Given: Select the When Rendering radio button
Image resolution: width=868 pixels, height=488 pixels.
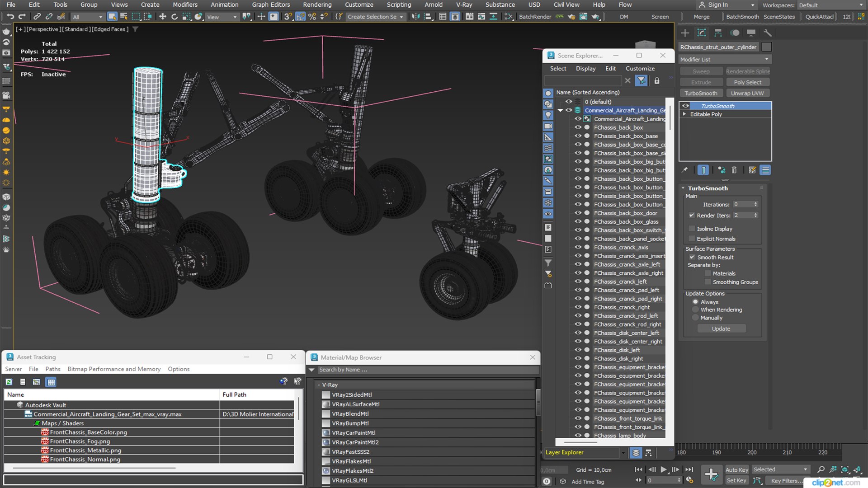Looking at the screenshot, I should 695,310.
